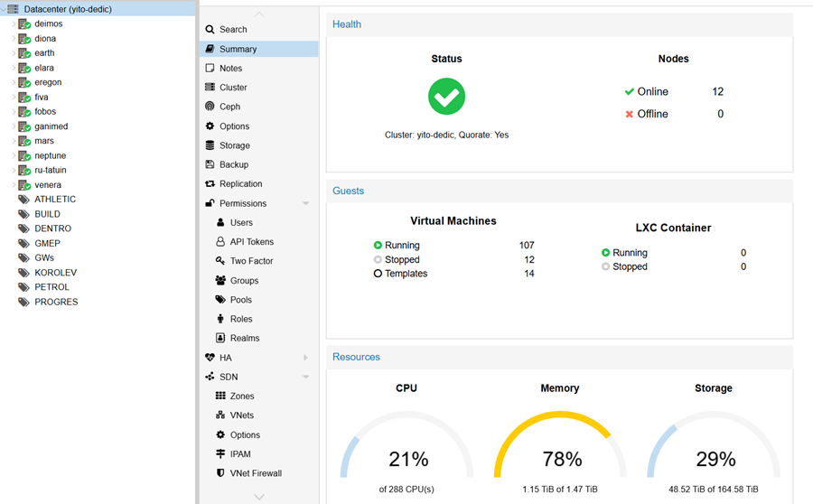
Task: Open the Summary menu item
Action: click(x=238, y=49)
